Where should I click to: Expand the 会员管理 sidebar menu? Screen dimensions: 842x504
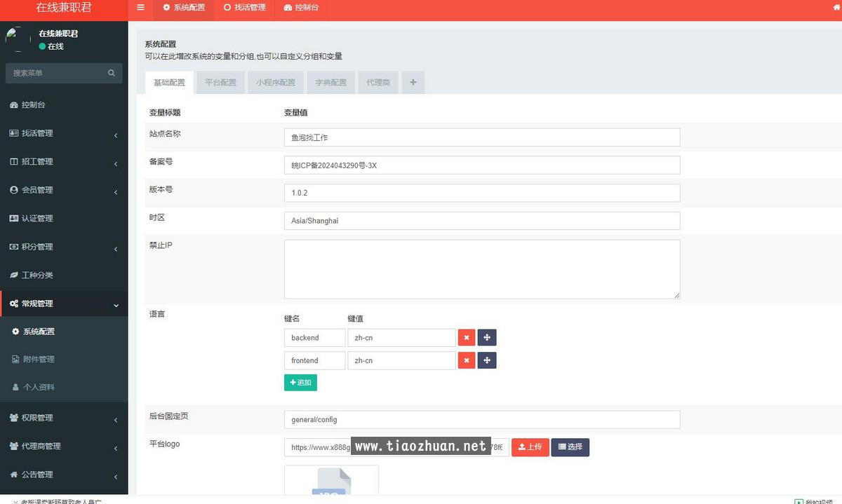(63, 190)
